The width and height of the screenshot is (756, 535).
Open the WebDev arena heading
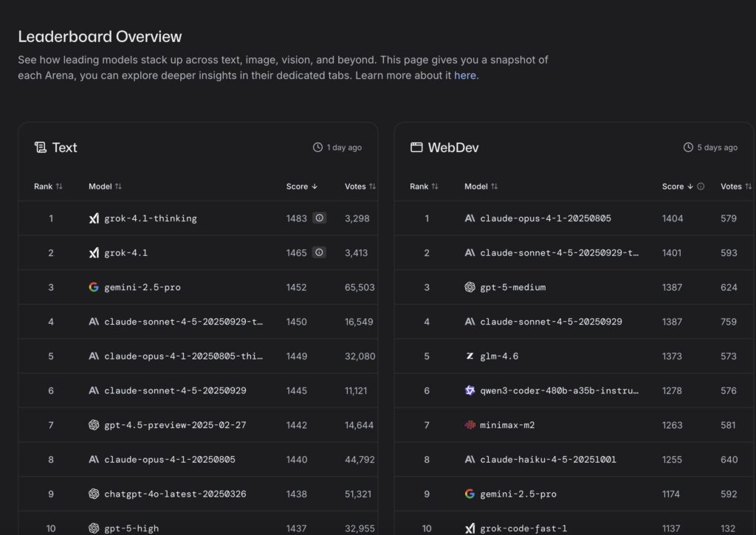point(453,148)
